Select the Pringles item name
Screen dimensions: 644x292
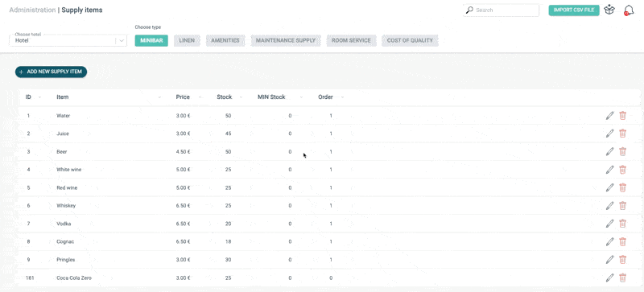click(x=66, y=260)
